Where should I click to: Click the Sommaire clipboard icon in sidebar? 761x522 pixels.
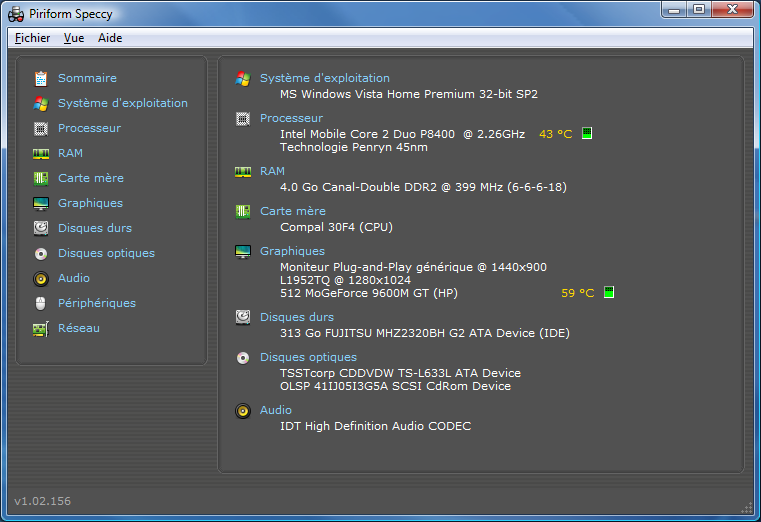coord(41,79)
